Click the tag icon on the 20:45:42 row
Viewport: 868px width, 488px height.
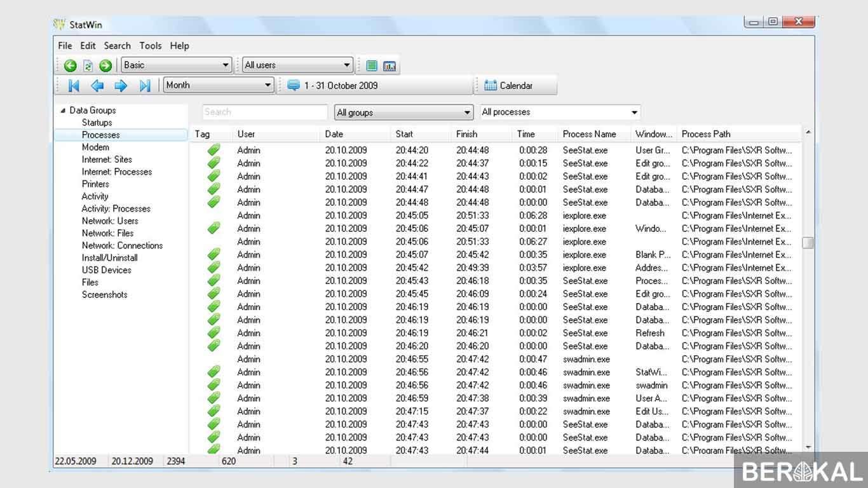[214, 268]
